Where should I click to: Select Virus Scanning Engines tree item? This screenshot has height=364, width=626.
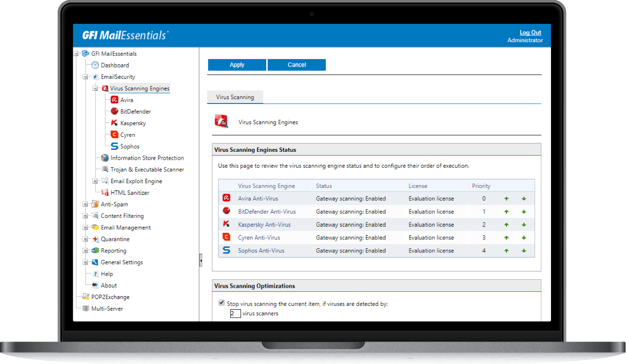pyautogui.click(x=140, y=88)
